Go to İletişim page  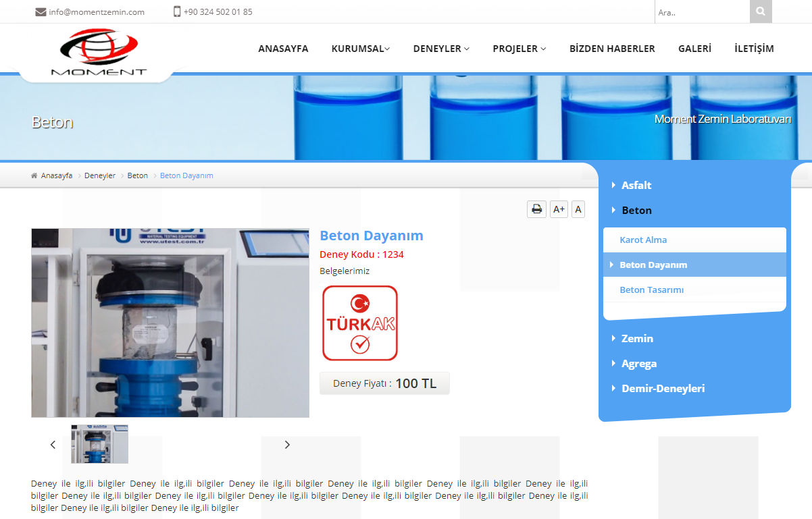[754, 49]
